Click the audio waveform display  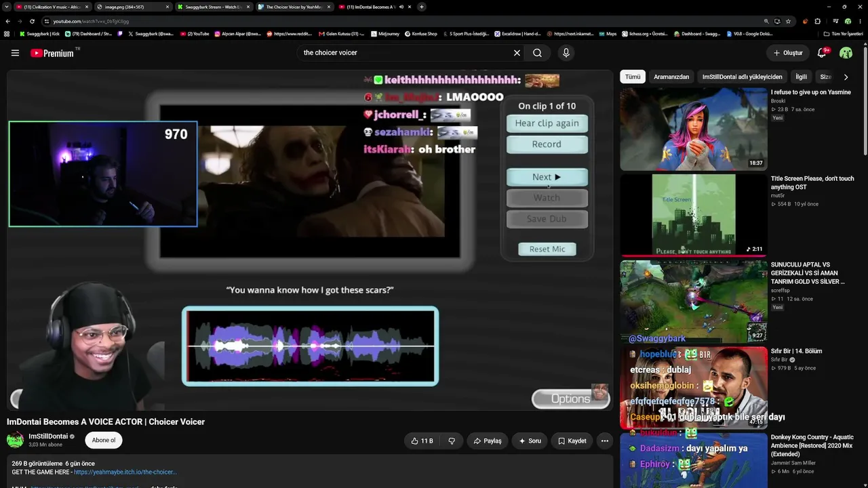coord(310,346)
